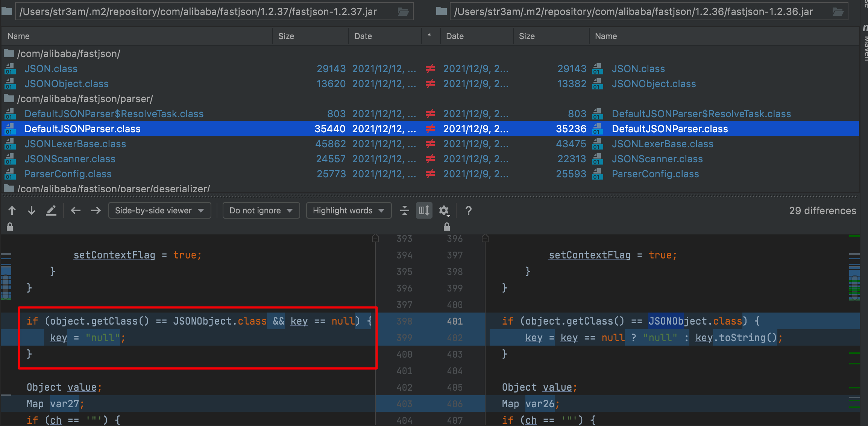Select left JSON.class row

coord(51,68)
